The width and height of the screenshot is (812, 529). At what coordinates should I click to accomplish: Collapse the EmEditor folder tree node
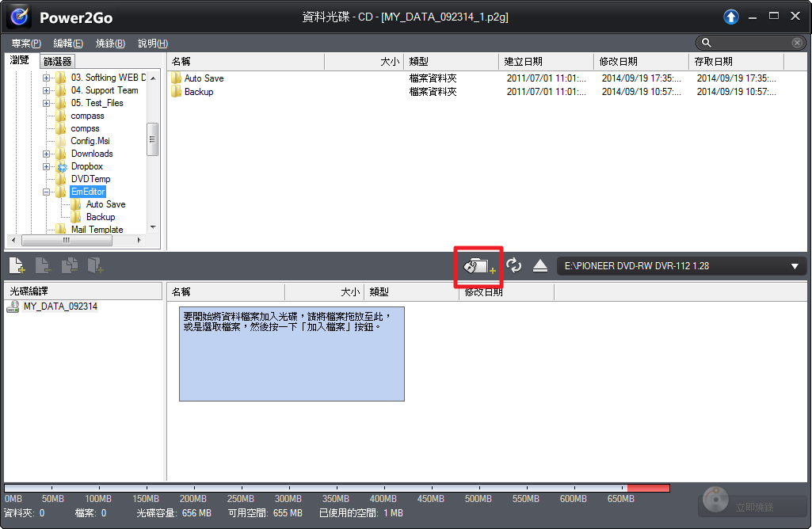pos(48,192)
